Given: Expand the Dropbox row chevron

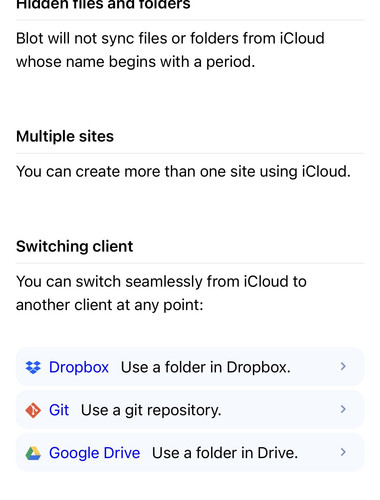Looking at the screenshot, I should click(x=343, y=367).
